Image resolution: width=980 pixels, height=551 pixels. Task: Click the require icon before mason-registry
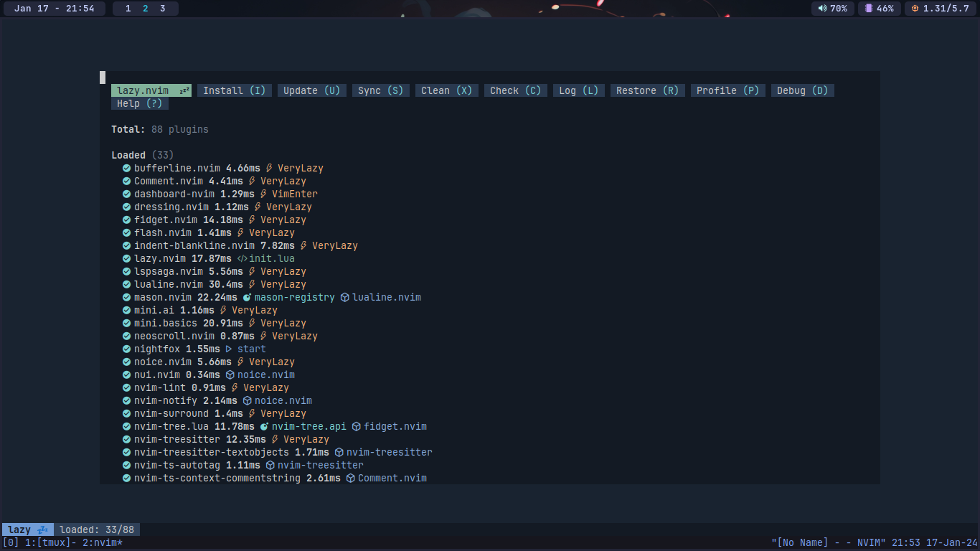coord(247,297)
